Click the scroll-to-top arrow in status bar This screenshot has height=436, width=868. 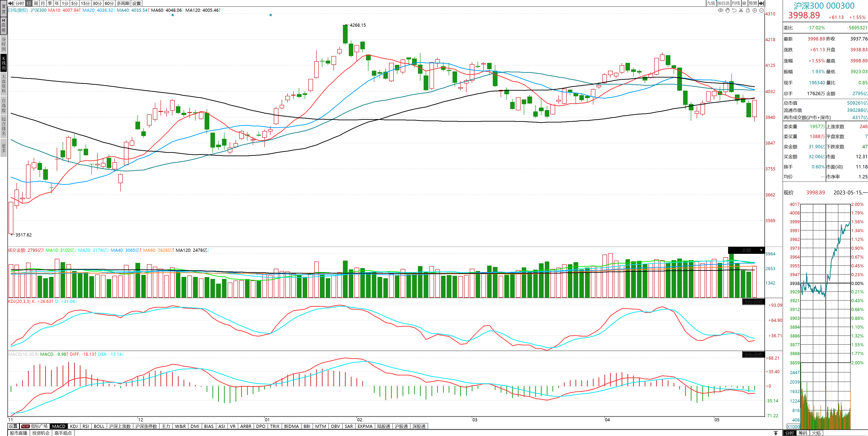click(776, 433)
